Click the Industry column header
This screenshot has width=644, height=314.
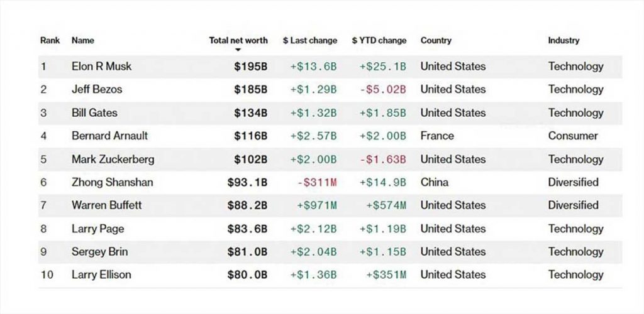[563, 40]
